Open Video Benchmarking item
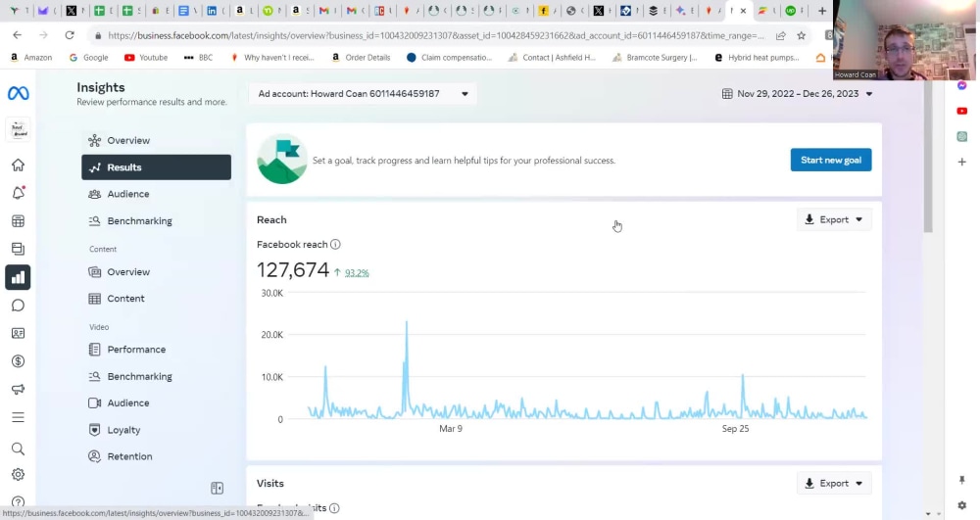The width and height of the screenshot is (980, 520). tap(156, 376)
